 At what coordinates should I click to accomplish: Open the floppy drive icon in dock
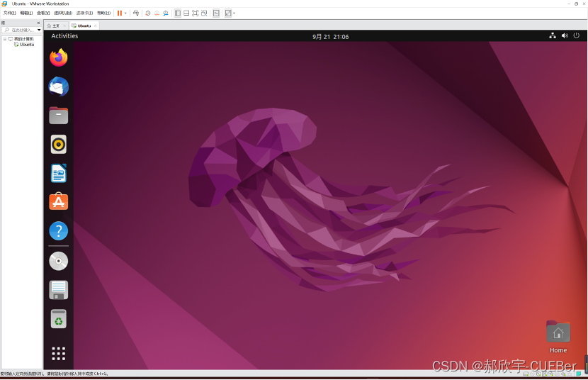click(x=59, y=290)
